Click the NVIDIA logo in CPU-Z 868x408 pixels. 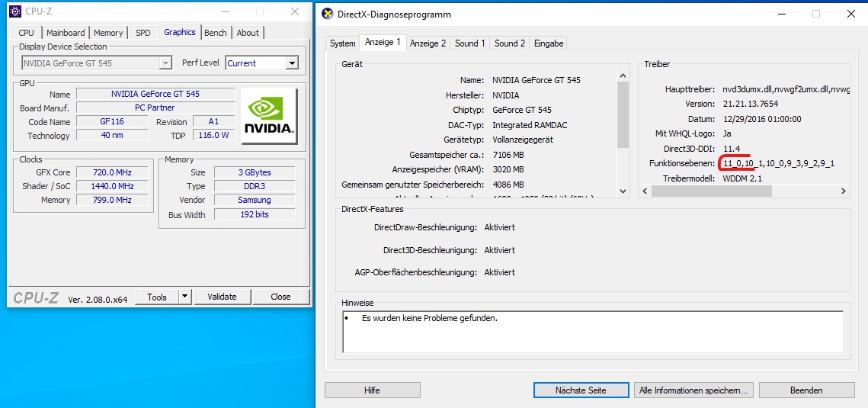269,116
